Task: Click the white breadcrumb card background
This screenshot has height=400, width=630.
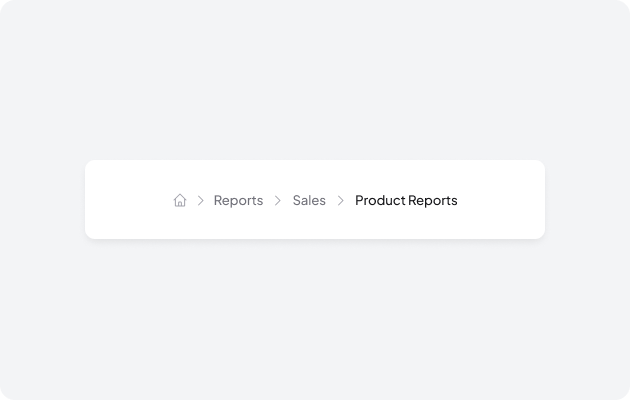Action: 500,222
